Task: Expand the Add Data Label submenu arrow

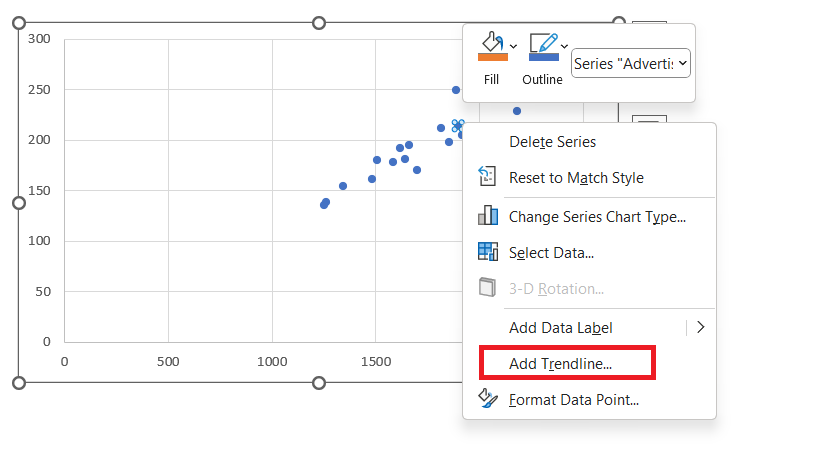Action: [701, 327]
